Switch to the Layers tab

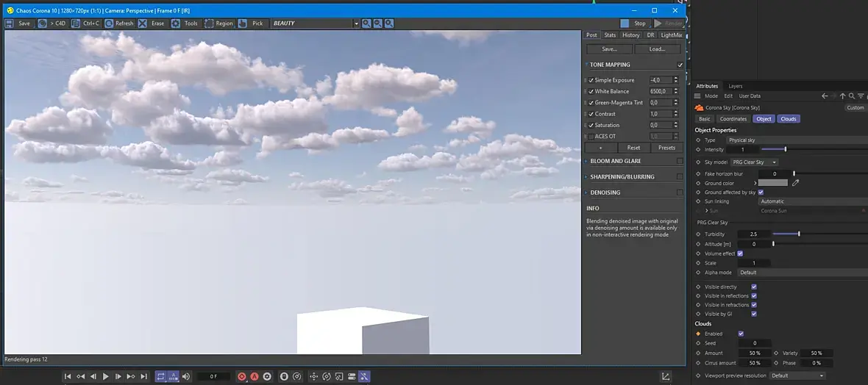(x=735, y=86)
